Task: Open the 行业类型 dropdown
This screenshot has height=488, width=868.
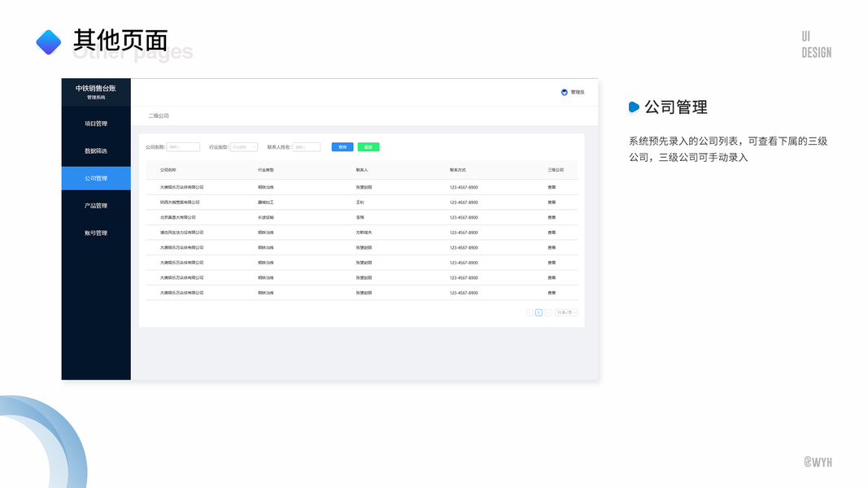Action: [x=244, y=147]
